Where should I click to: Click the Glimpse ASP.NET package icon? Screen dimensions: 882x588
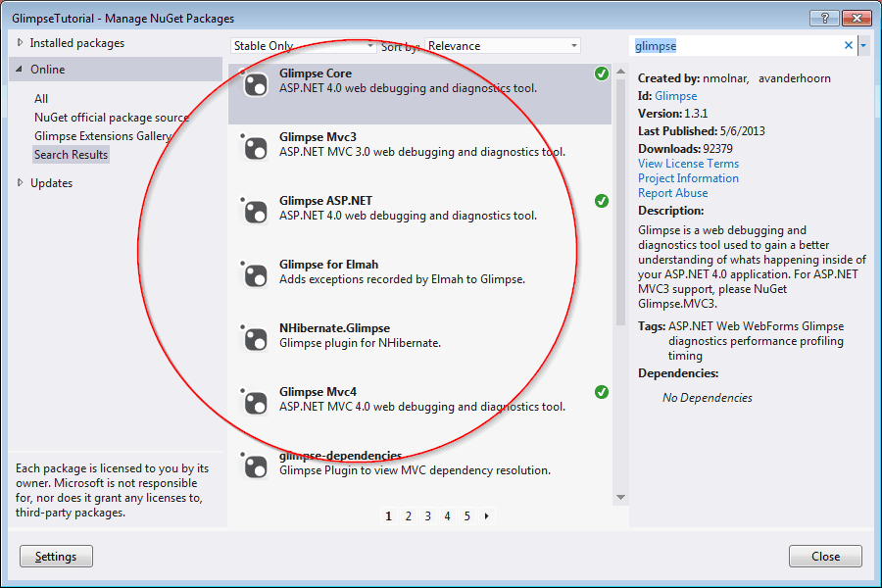[256, 212]
